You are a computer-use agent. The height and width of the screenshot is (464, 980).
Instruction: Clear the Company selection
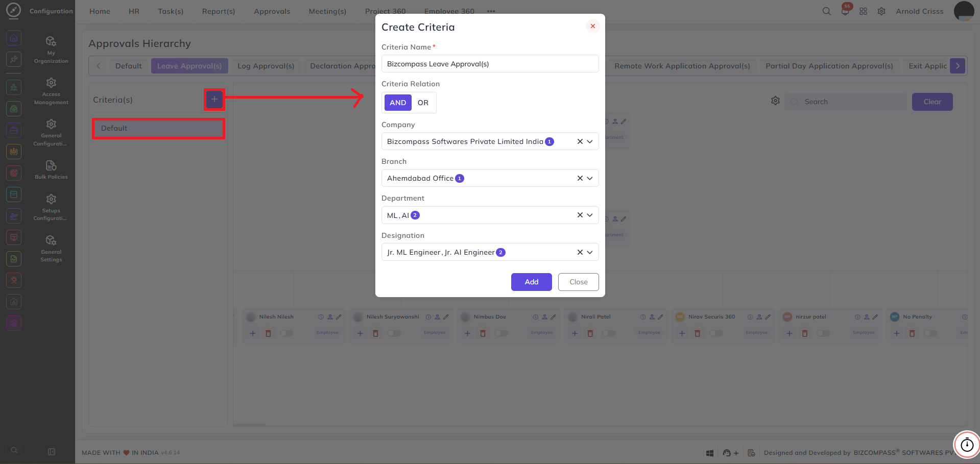(580, 141)
